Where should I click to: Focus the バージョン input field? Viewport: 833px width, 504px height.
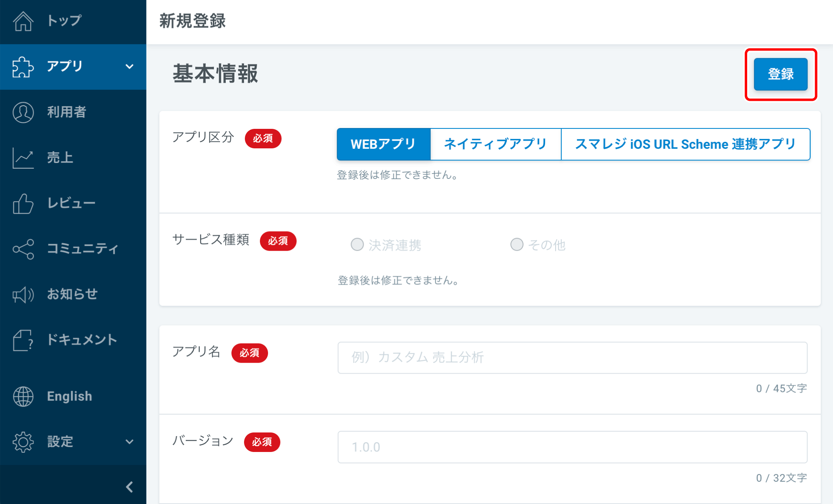[x=572, y=447]
